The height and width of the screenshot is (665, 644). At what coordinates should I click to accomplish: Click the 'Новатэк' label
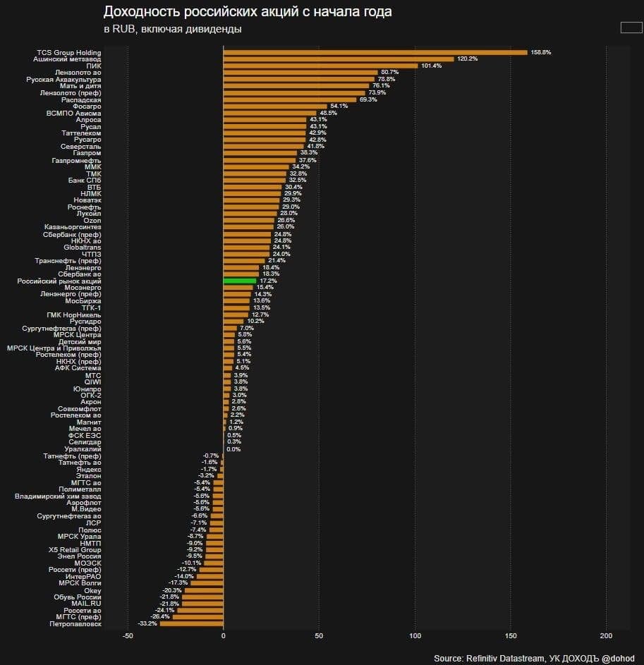pyautogui.click(x=87, y=200)
